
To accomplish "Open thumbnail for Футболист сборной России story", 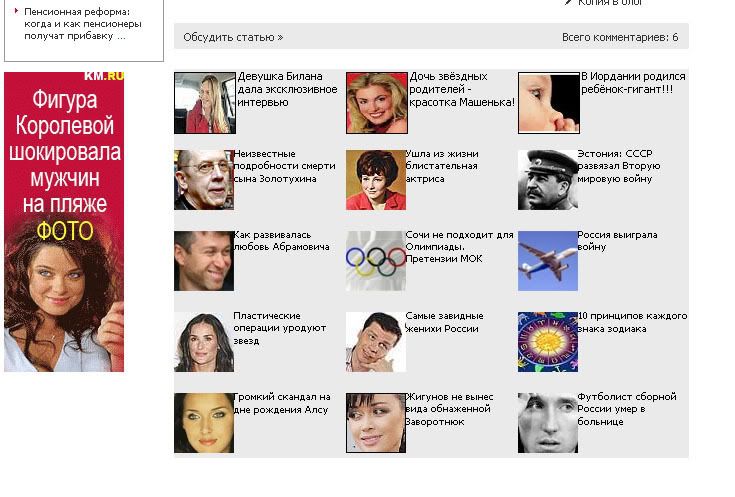I will point(548,423).
